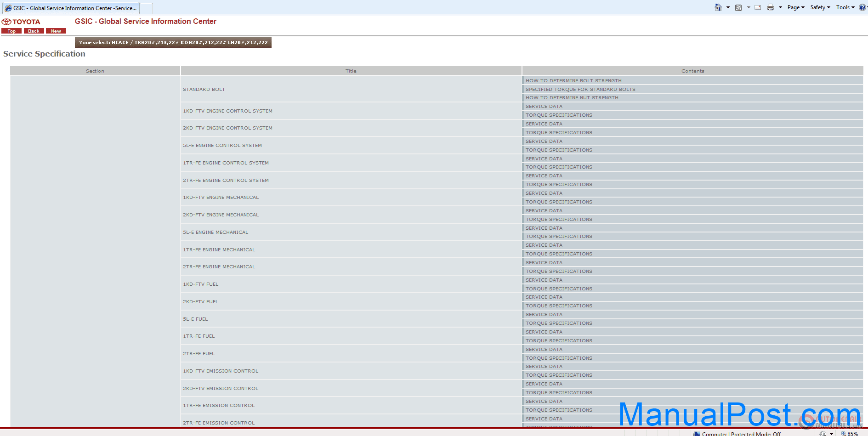The height and width of the screenshot is (436, 868).
Task: Click the 5L-E FUEL title
Action: tap(195, 319)
